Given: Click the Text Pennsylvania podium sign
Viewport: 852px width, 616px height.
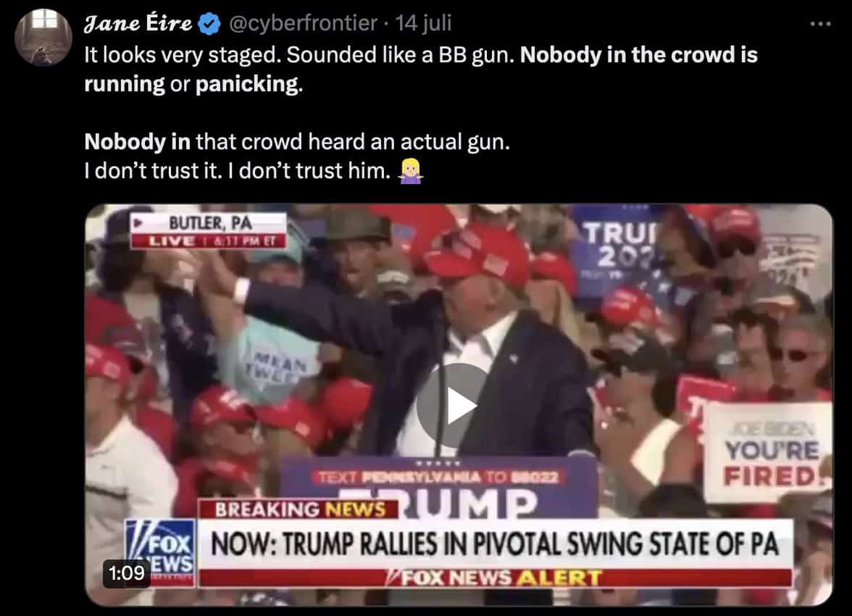Looking at the screenshot, I should (x=438, y=477).
